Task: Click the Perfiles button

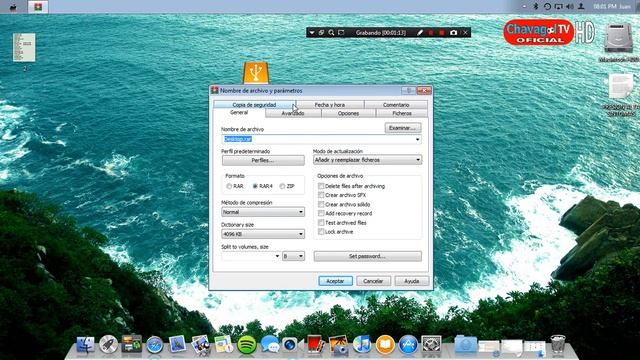Action: point(263,160)
